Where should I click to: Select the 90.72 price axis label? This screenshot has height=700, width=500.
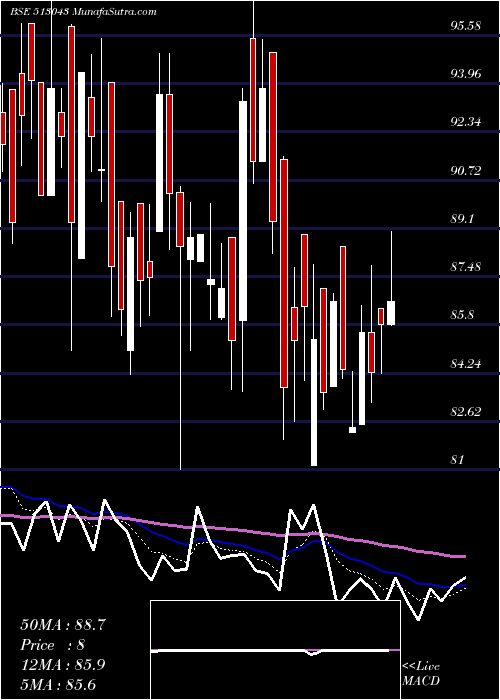coord(466,170)
